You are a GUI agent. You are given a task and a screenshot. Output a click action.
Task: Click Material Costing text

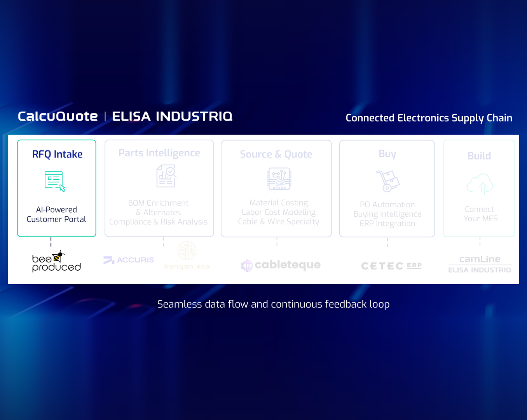279,203
